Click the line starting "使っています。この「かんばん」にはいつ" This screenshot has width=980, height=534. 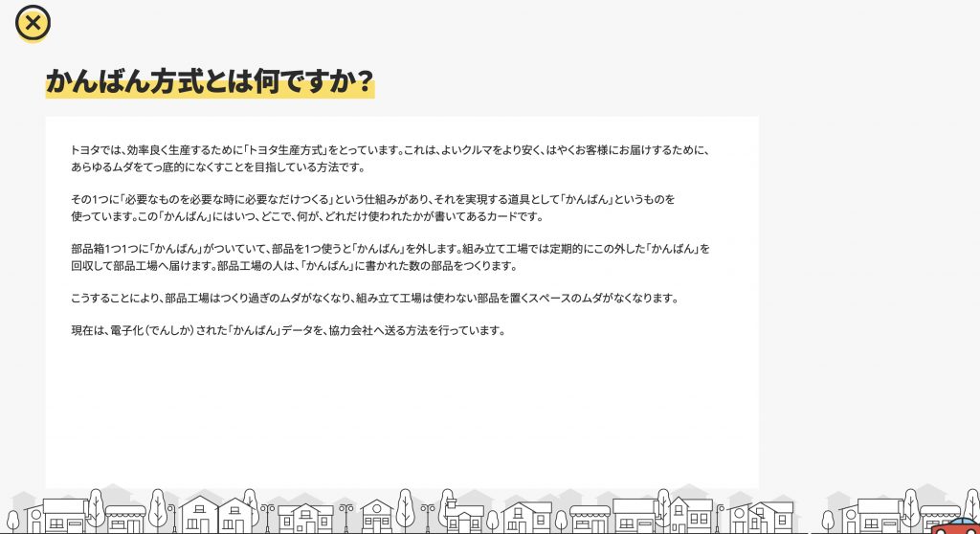[307, 217]
